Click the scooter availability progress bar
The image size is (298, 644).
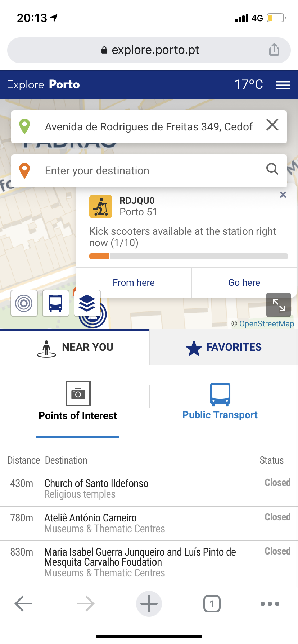click(189, 256)
